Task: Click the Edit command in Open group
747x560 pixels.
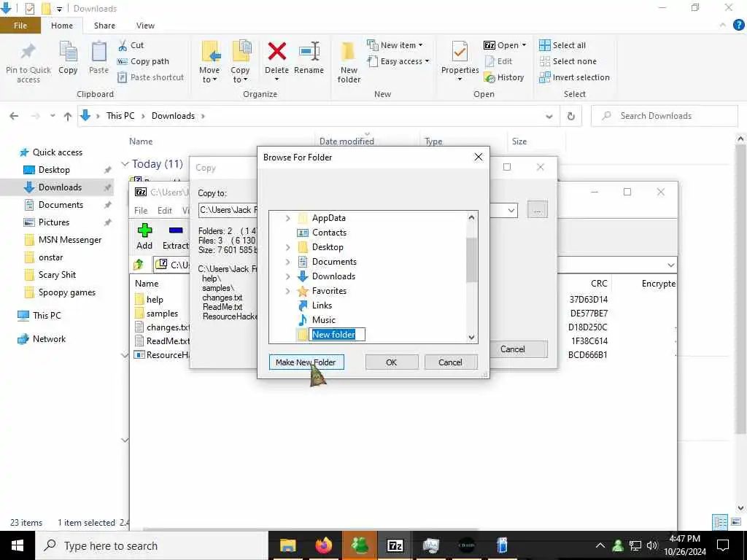Action: point(498,61)
